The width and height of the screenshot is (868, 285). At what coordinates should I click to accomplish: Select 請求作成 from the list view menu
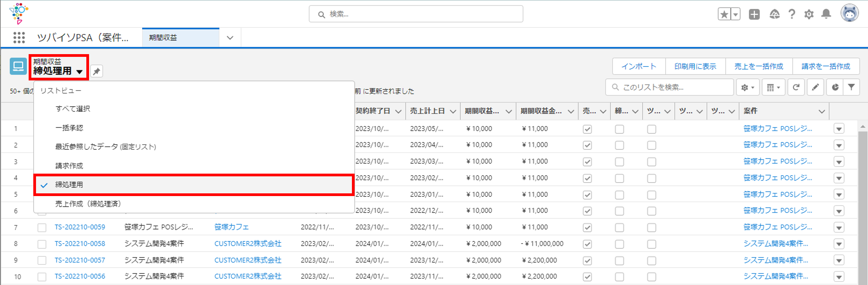(x=69, y=166)
